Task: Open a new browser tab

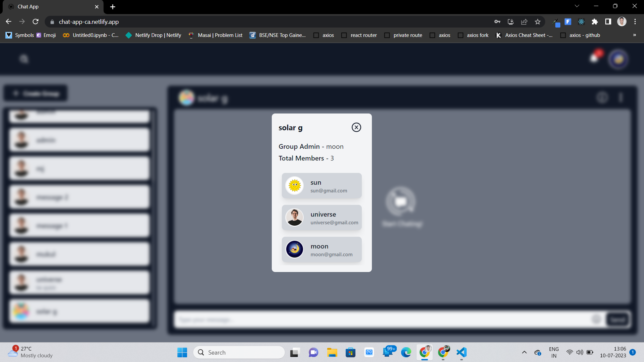Action: coord(113,7)
